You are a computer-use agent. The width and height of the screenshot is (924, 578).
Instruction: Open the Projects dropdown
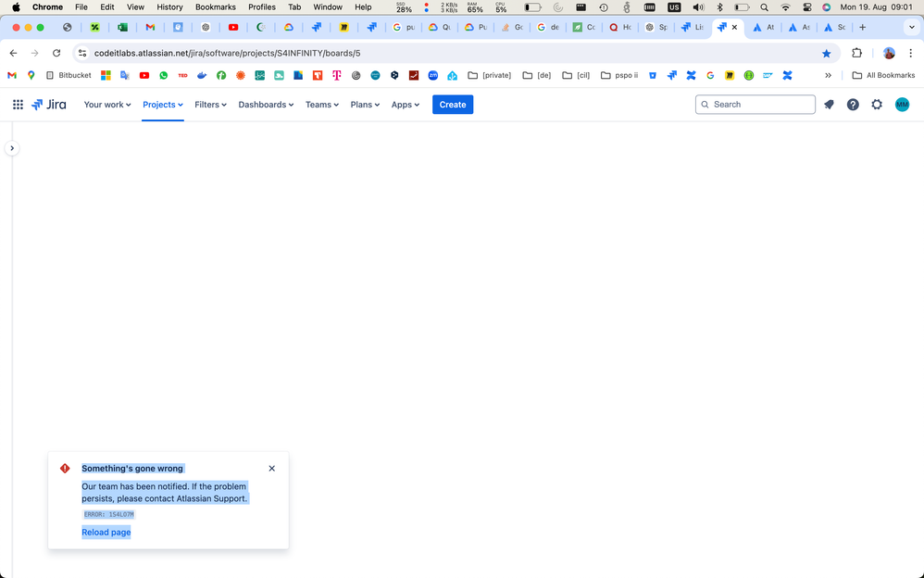coord(163,105)
